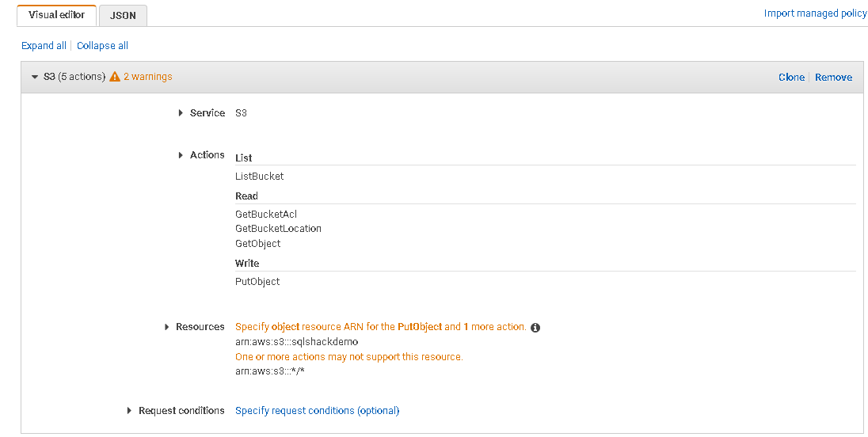Click the sqlshackdemo bucket ARN text

pos(296,342)
